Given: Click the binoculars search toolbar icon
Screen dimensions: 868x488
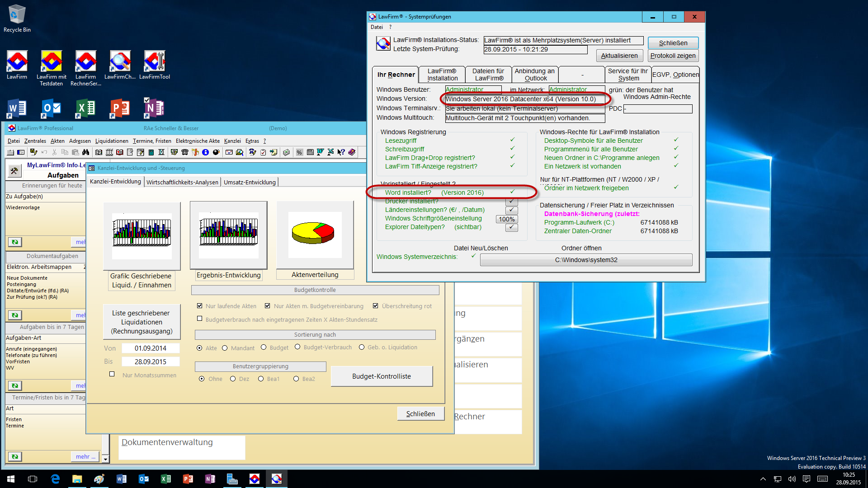Looking at the screenshot, I should [x=85, y=152].
